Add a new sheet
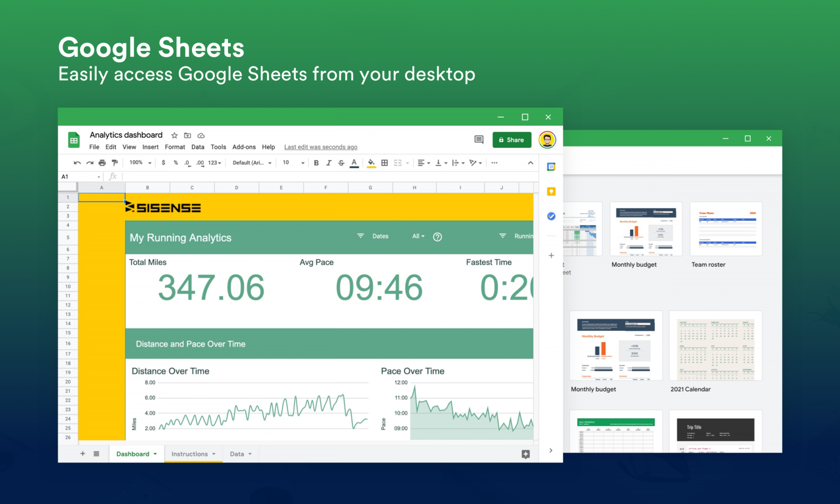 pyautogui.click(x=83, y=454)
